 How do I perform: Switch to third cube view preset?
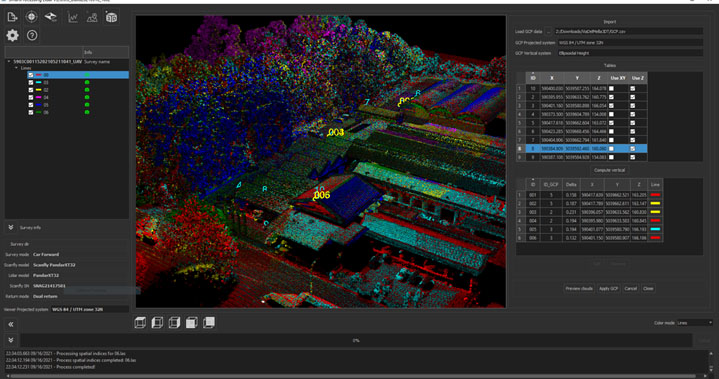[x=174, y=323]
